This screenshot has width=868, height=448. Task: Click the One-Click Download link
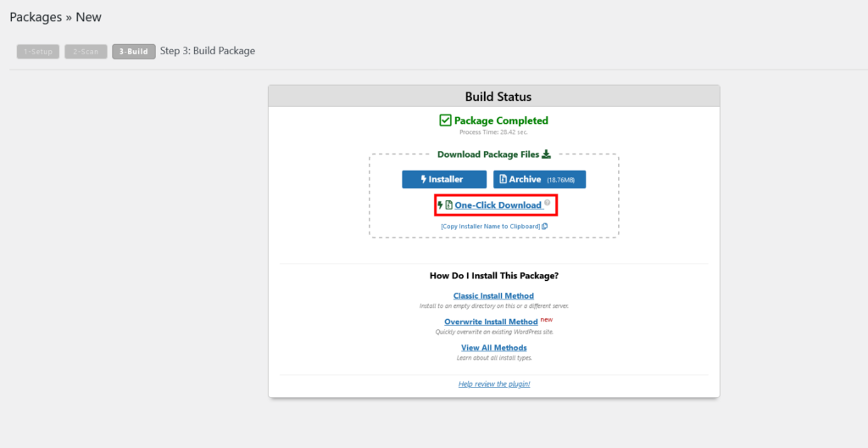click(x=498, y=205)
